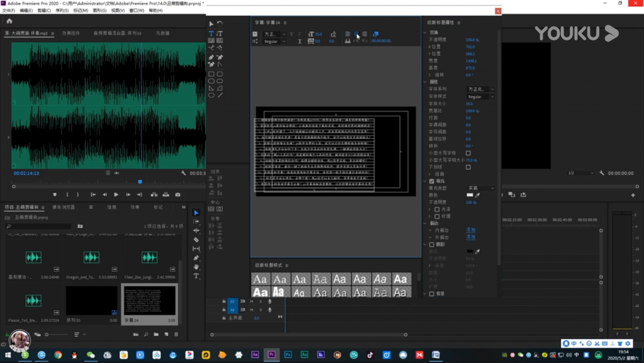Align title text to the right
Viewport: 644px width, 363px height.
pyautogui.click(x=364, y=34)
